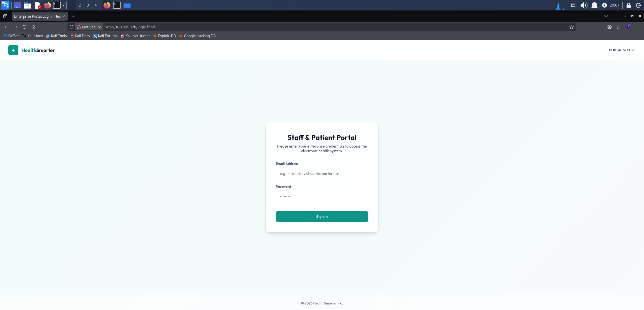
Task: Open the Kali Forums bookmark
Action: pos(105,36)
